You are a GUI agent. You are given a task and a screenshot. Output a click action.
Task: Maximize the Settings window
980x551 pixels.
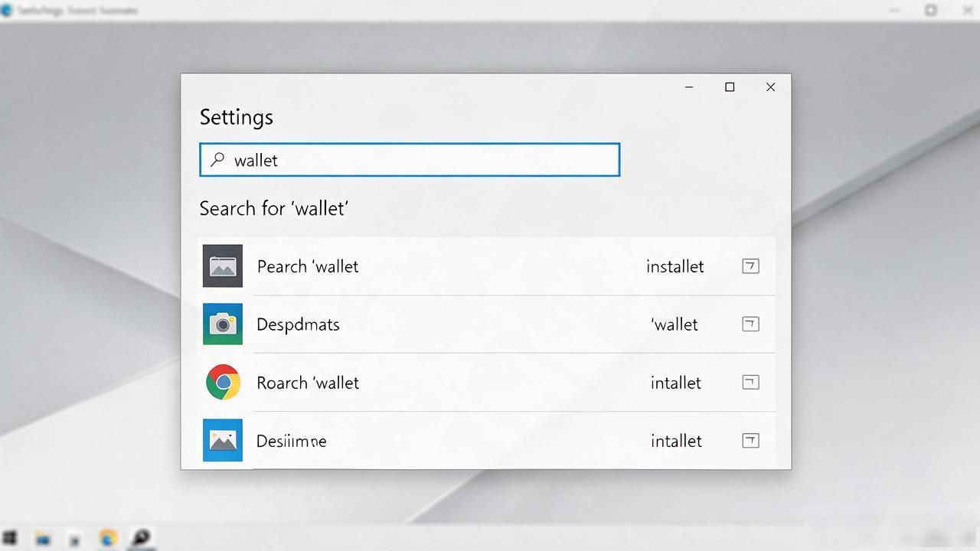730,87
